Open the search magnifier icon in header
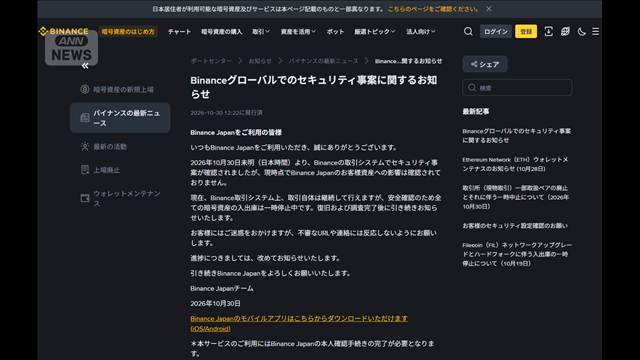The image size is (640, 360). (x=468, y=31)
